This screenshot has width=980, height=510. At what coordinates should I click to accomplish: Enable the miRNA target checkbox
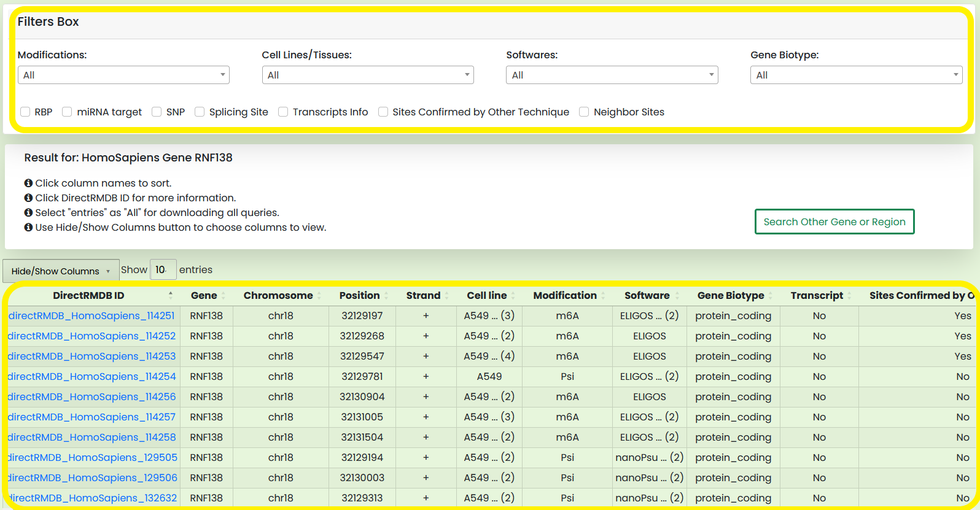click(68, 112)
